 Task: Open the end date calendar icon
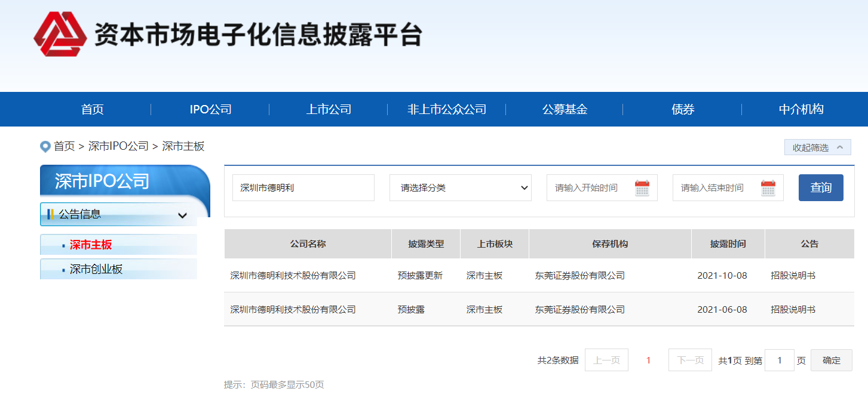tap(768, 188)
